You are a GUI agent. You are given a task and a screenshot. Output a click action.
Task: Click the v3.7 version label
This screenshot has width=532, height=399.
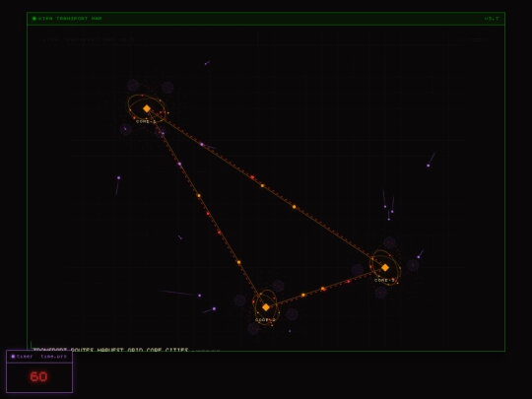click(492, 19)
